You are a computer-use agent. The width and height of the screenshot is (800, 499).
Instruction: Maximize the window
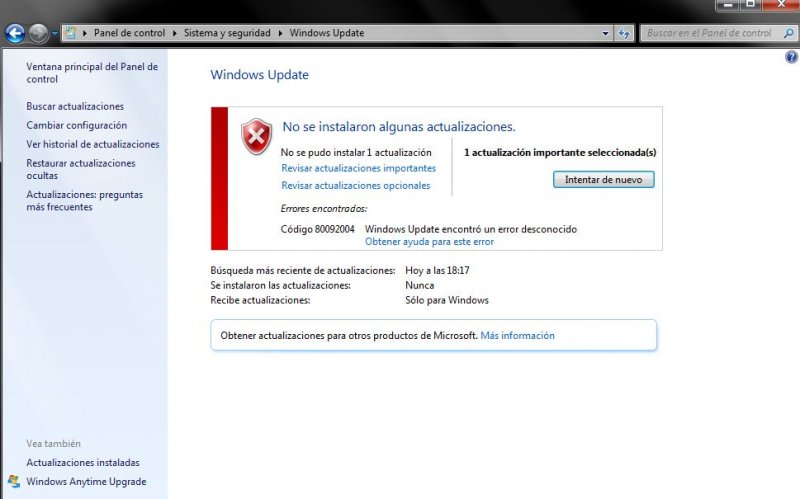click(751, 5)
